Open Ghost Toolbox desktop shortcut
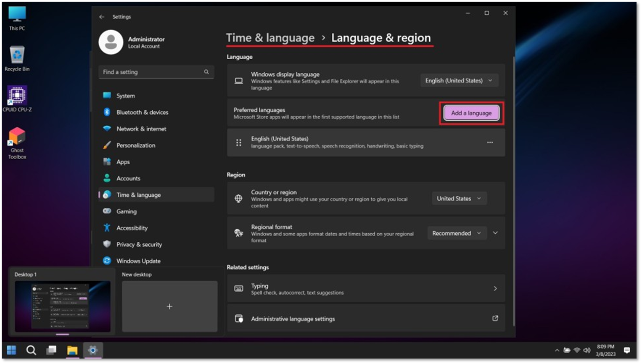 coord(17,143)
